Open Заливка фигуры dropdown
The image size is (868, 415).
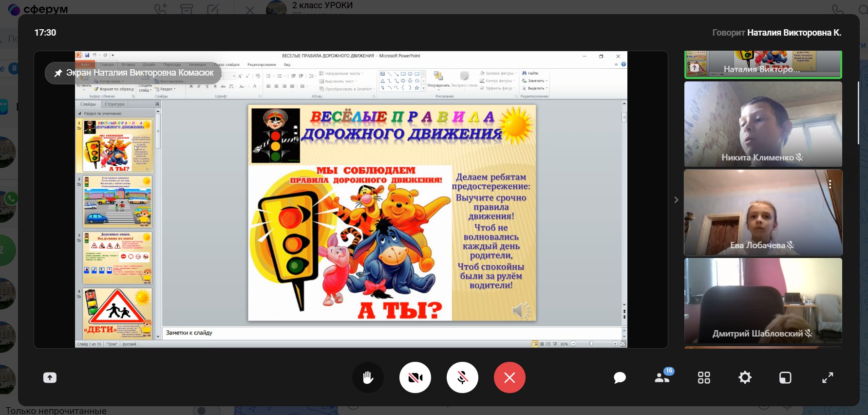click(x=498, y=73)
